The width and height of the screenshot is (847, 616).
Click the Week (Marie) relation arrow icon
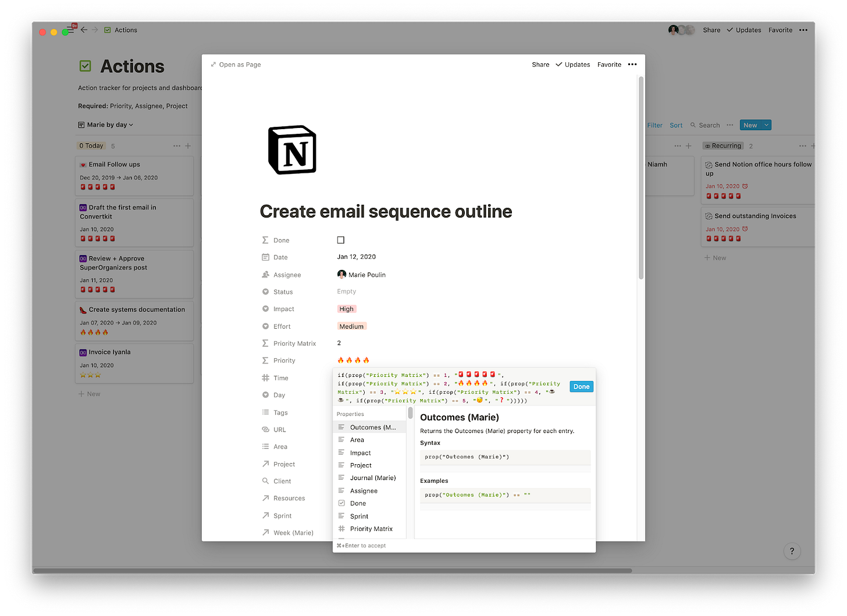click(265, 533)
